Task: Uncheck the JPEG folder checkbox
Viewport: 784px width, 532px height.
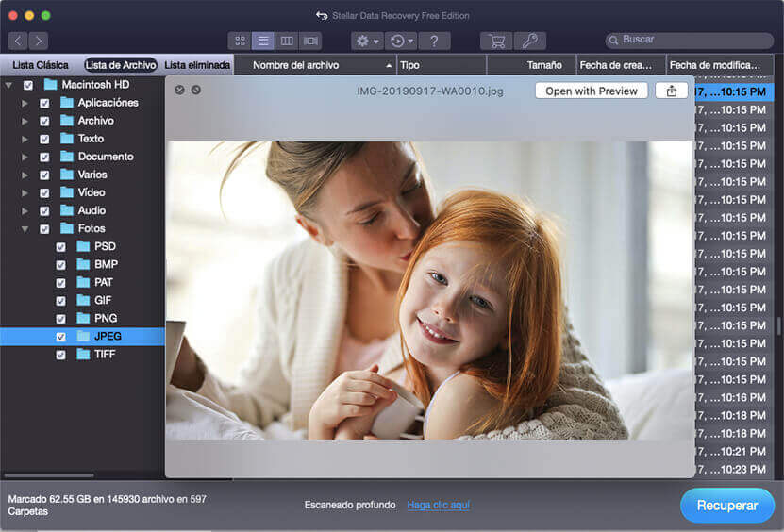Action: [61, 337]
